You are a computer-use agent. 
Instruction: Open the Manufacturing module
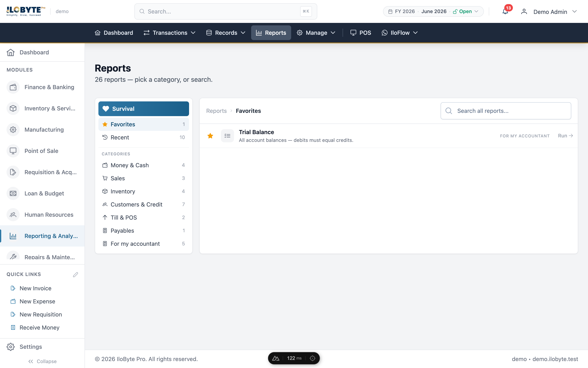[42, 129]
